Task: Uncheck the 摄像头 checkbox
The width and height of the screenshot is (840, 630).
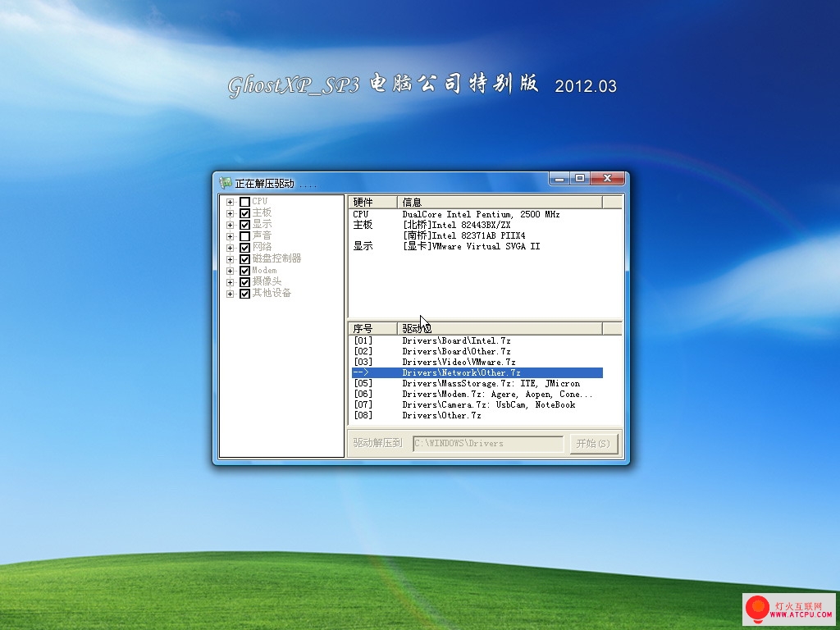Action: tap(244, 282)
